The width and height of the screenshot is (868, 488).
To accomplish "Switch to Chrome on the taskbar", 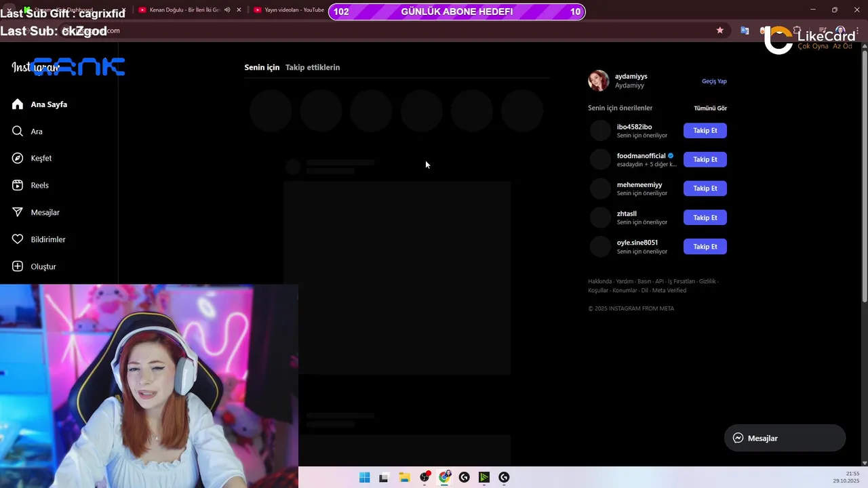I will [x=444, y=477].
